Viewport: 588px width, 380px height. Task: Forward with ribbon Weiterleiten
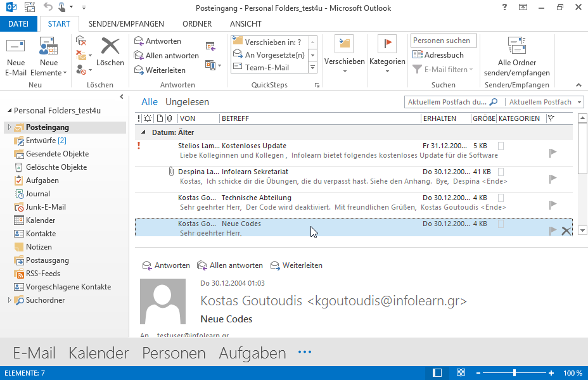[x=160, y=70]
